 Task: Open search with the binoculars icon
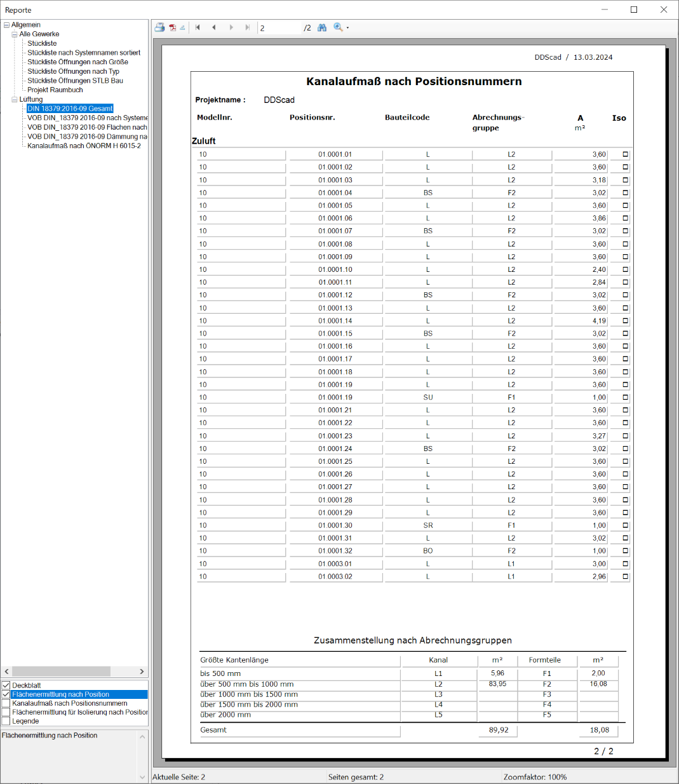(x=322, y=27)
